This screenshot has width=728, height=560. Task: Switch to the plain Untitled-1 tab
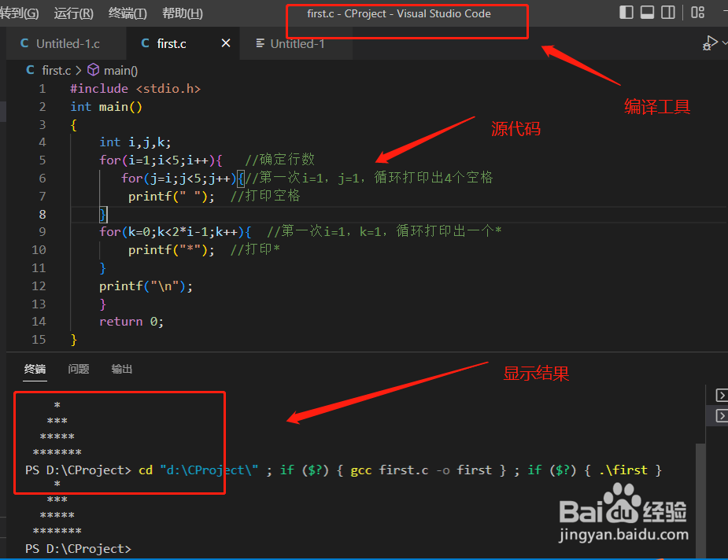point(297,43)
